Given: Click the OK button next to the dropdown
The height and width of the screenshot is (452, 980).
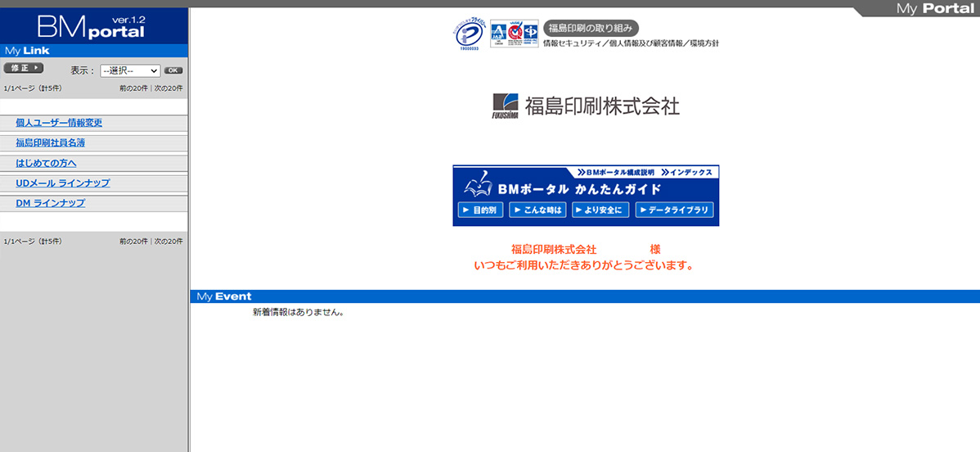Looking at the screenshot, I should click(x=173, y=70).
